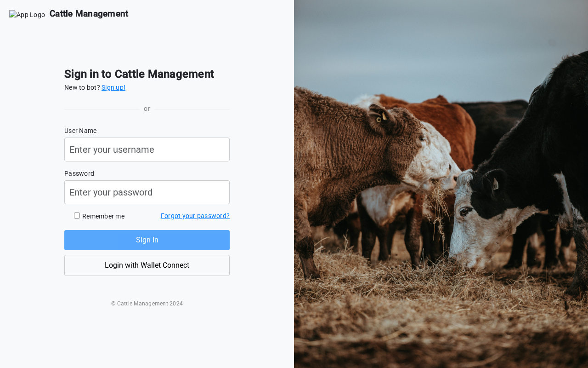Image resolution: width=588 pixels, height=368 pixels.
Task: Click the © Cattle Management 2024 footer
Action: tap(147, 304)
